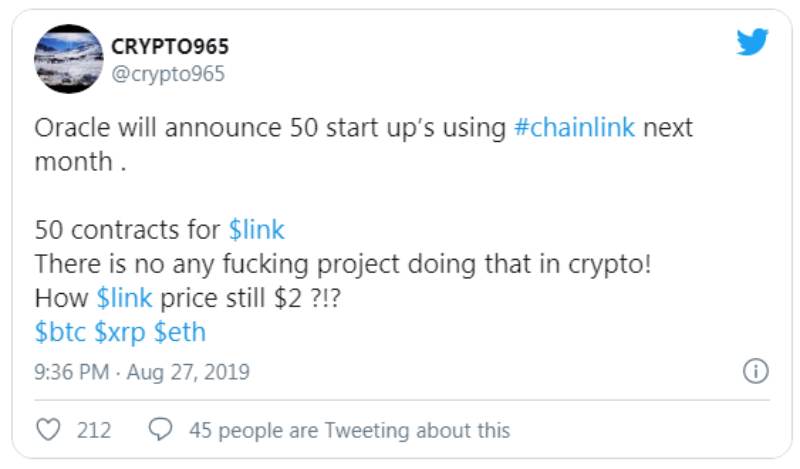The height and width of the screenshot is (469, 800).
Task: Open the tweet info circle icon
Action: tap(755, 372)
